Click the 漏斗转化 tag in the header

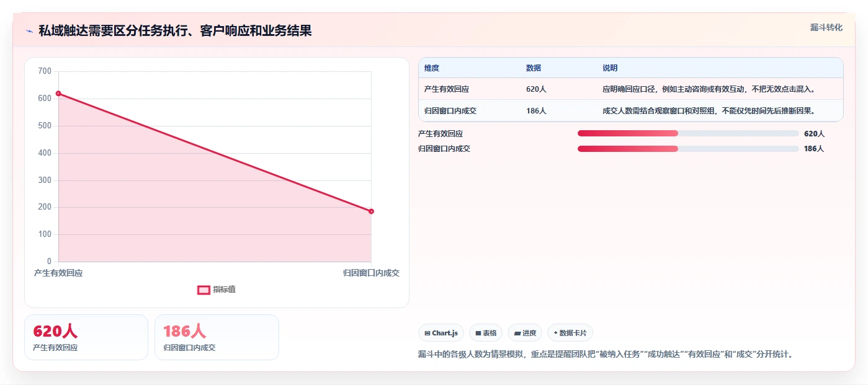coord(826,27)
